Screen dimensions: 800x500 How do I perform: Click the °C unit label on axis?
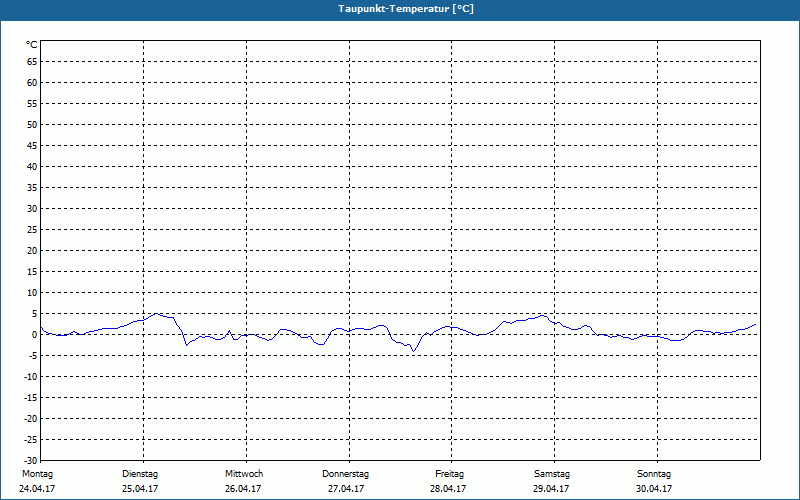[x=32, y=45]
